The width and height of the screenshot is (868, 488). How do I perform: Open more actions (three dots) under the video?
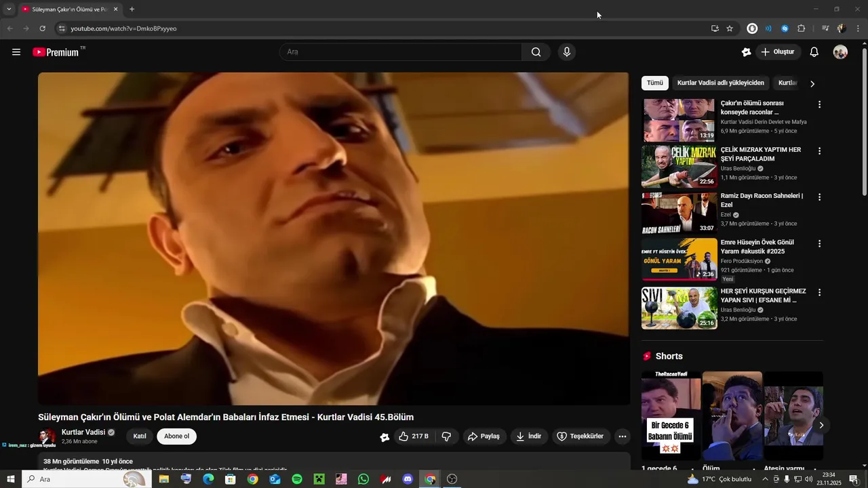point(623,436)
